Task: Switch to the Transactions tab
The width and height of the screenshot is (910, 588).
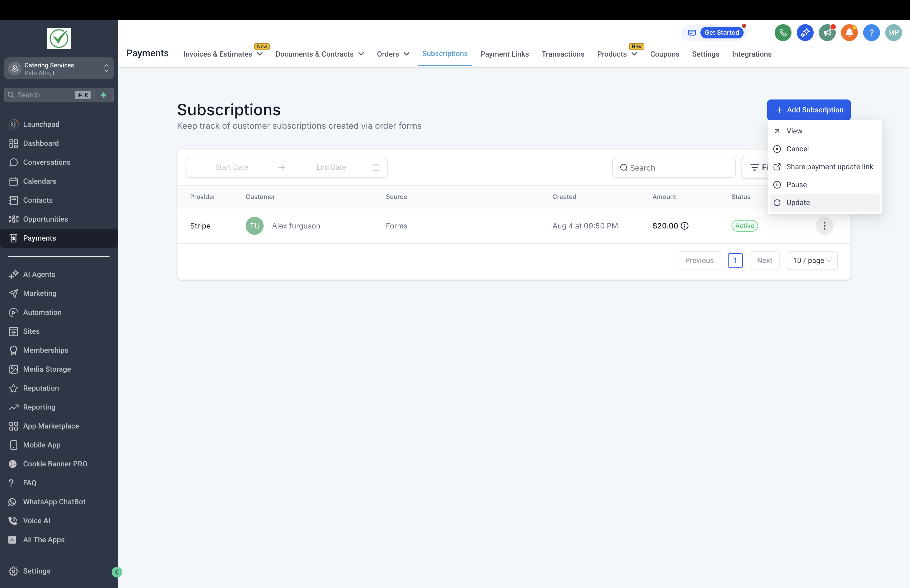Action: click(563, 54)
